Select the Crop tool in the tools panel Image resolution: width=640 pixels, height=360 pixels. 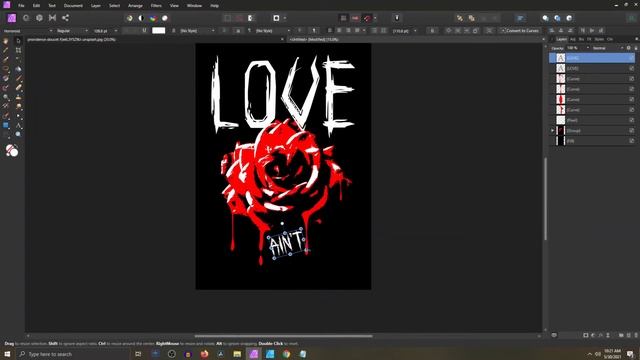tap(18, 50)
